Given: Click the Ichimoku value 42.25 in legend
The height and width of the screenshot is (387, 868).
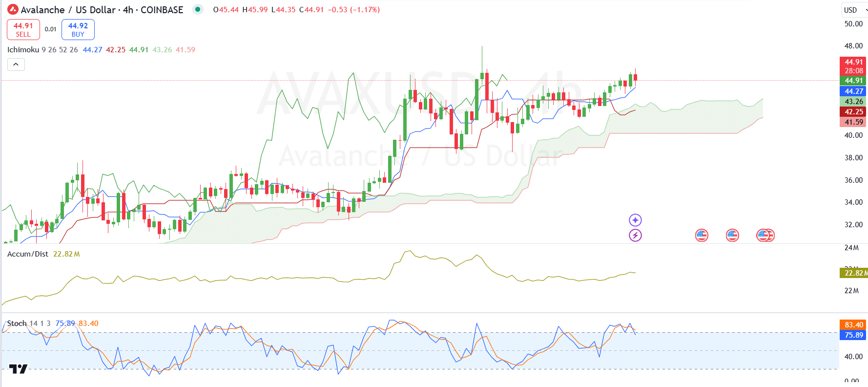Looking at the screenshot, I should [x=116, y=50].
